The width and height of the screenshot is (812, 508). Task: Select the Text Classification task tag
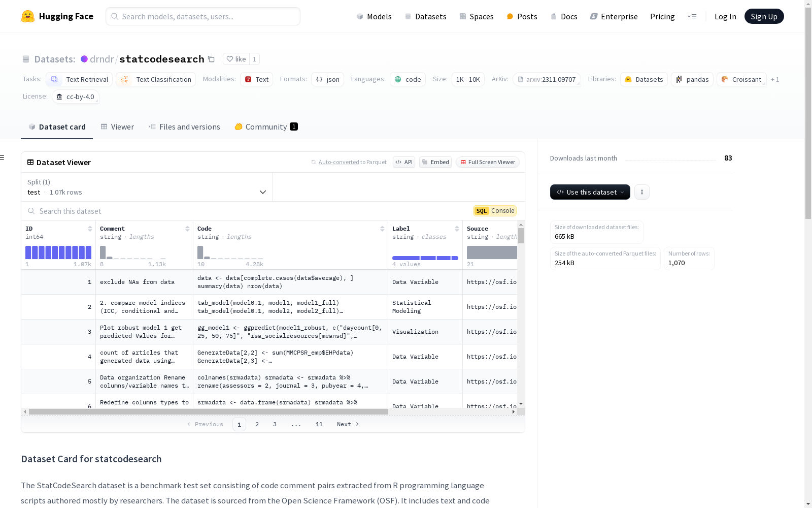[156, 79]
